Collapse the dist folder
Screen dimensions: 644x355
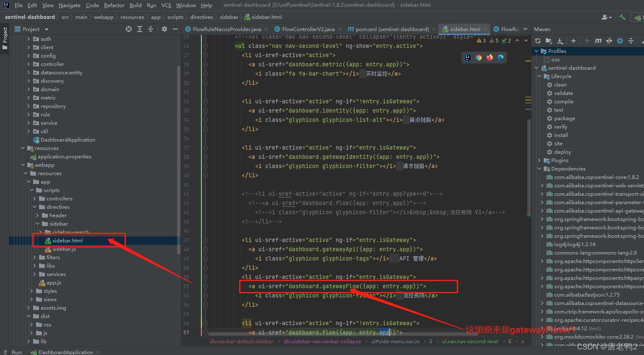point(29,316)
